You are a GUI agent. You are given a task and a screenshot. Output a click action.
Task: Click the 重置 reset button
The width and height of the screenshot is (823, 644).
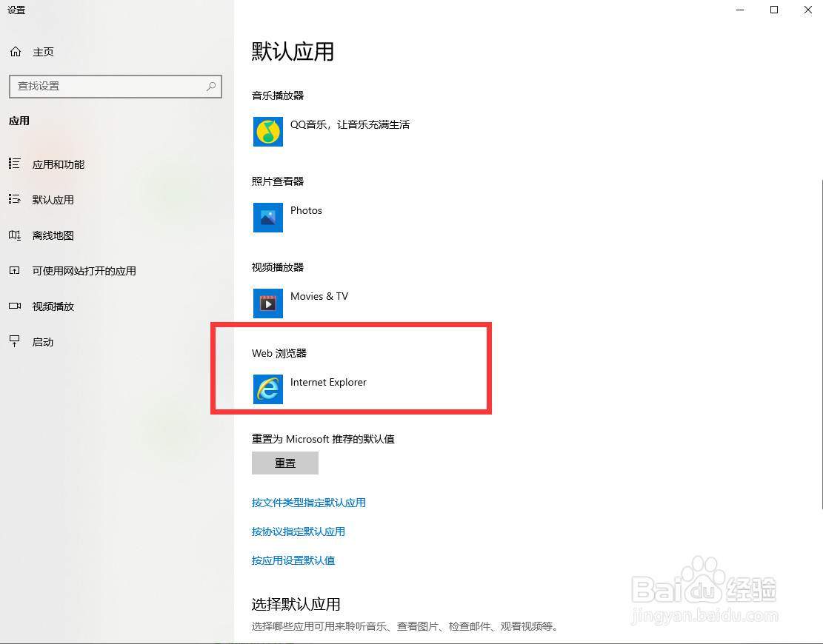285,463
